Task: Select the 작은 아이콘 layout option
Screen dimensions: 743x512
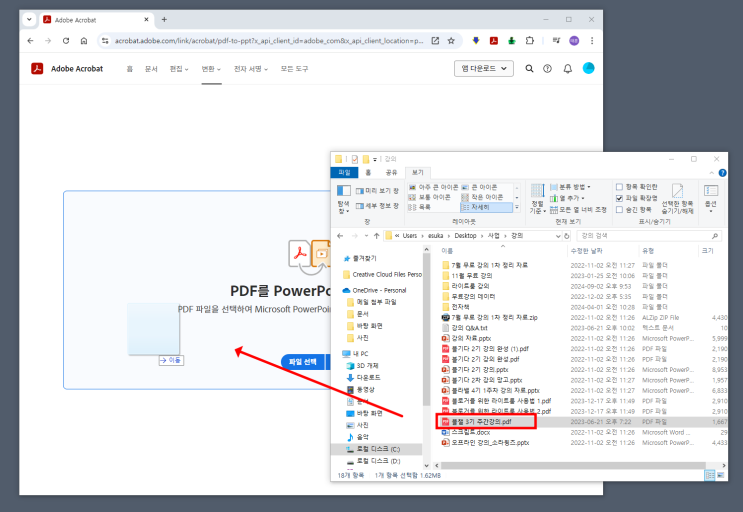Action: (x=482, y=197)
